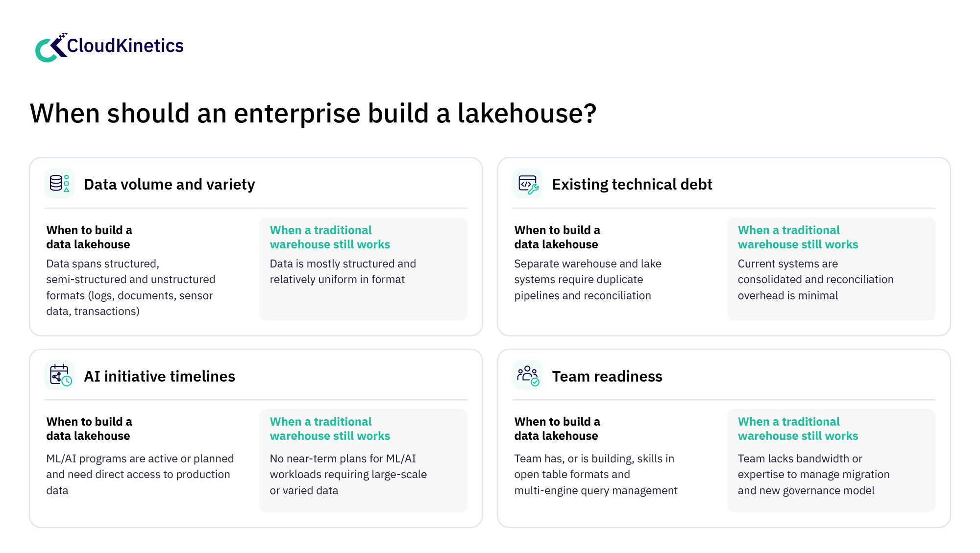Click 'No near-term plans for ML/AI' paragraph

(x=348, y=474)
